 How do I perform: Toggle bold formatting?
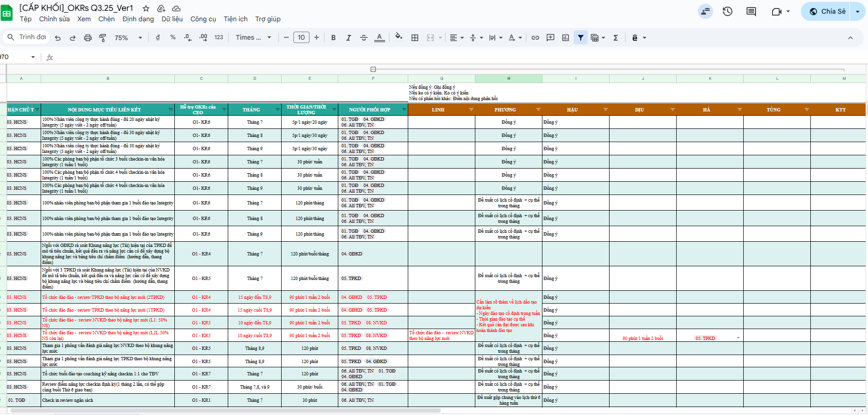[333, 38]
